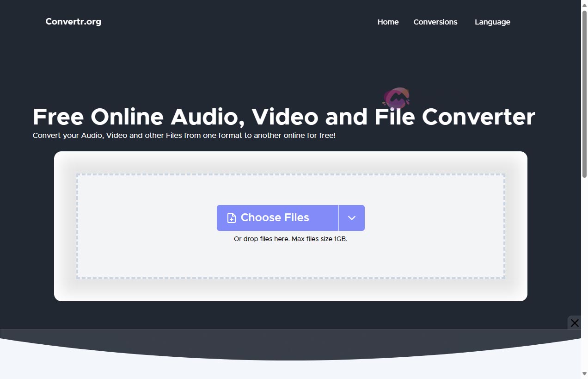
Task: Click the Language navigation item
Action: (492, 22)
